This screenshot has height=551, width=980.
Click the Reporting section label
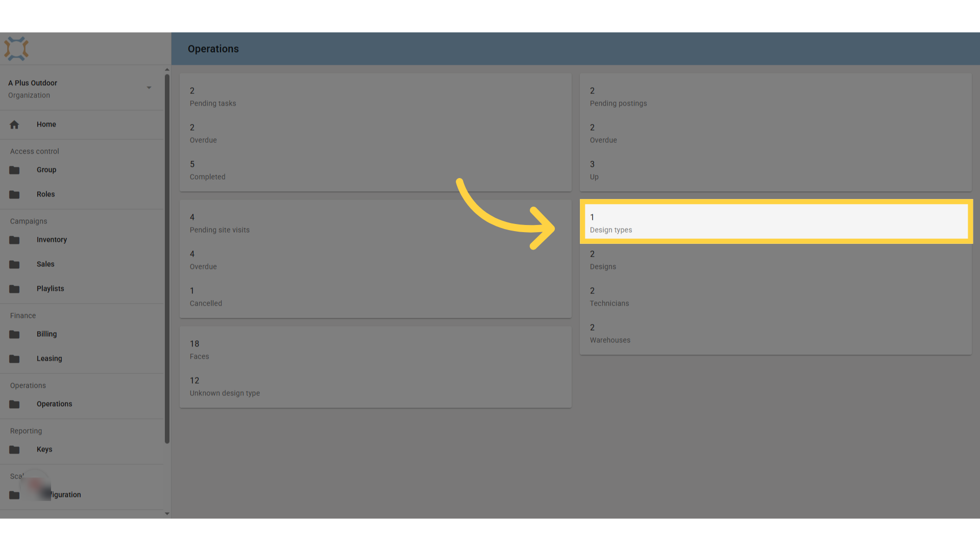click(x=26, y=431)
